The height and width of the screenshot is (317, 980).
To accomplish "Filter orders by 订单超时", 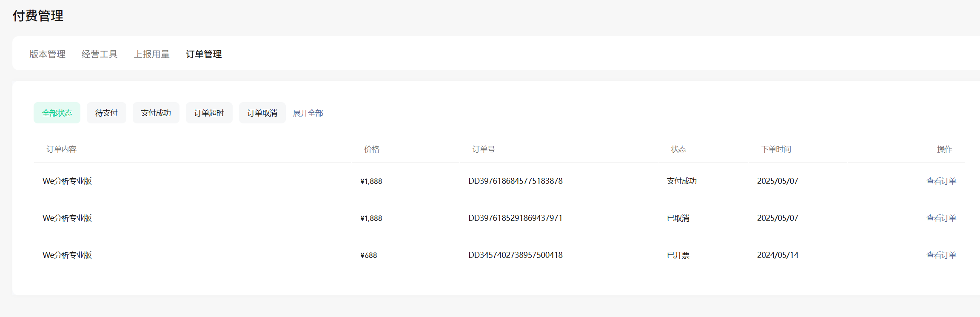I will (209, 113).
